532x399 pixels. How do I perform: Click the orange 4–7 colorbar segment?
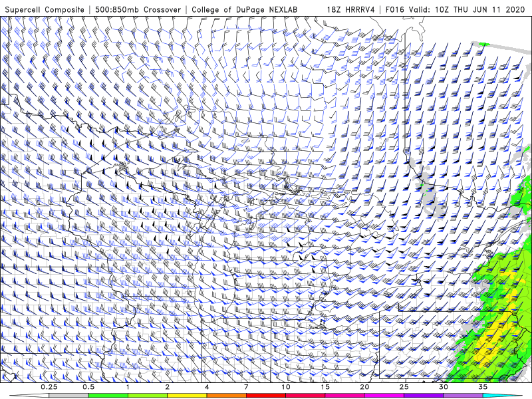(226, 396)
